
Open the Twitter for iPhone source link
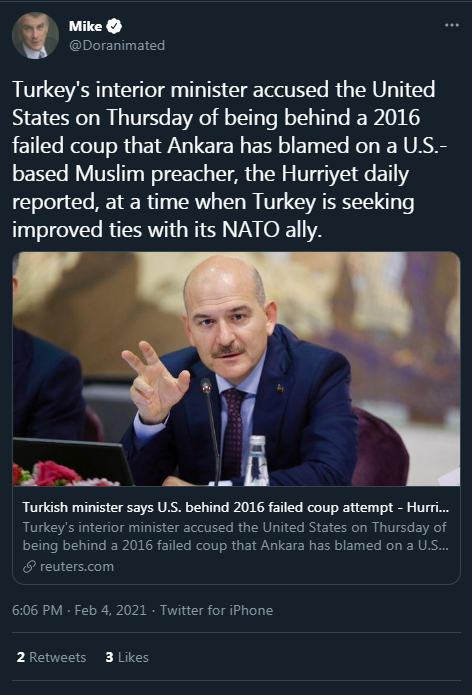216,610
